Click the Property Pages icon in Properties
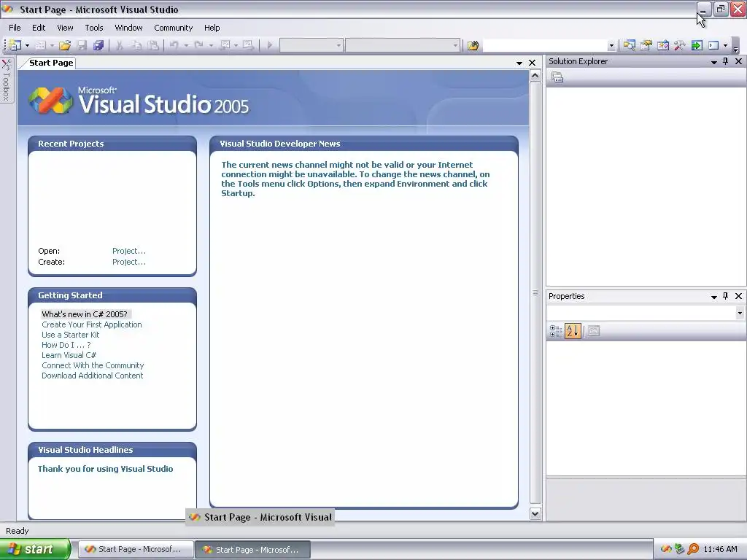This screenshot has height=560, width=747. click(x=594, y=331)
